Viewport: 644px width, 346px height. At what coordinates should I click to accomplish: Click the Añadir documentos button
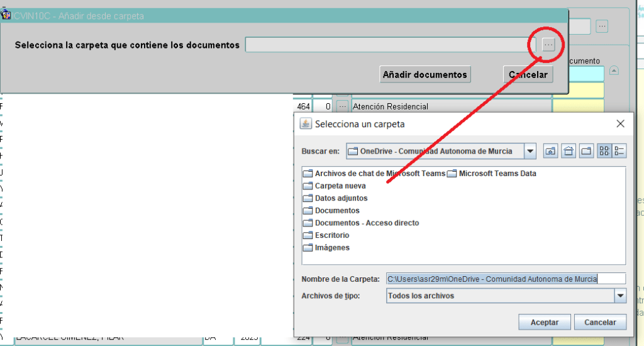[426, 75]
